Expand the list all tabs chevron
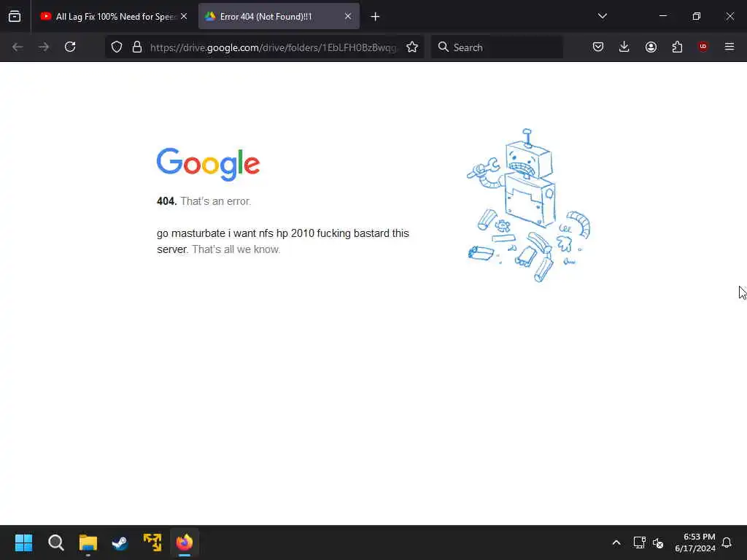 602,16
